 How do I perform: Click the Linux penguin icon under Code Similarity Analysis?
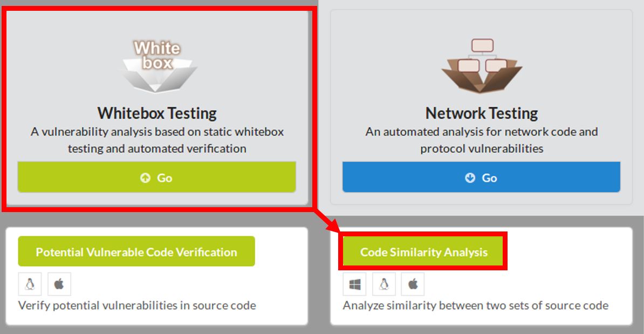coord(384,284)
